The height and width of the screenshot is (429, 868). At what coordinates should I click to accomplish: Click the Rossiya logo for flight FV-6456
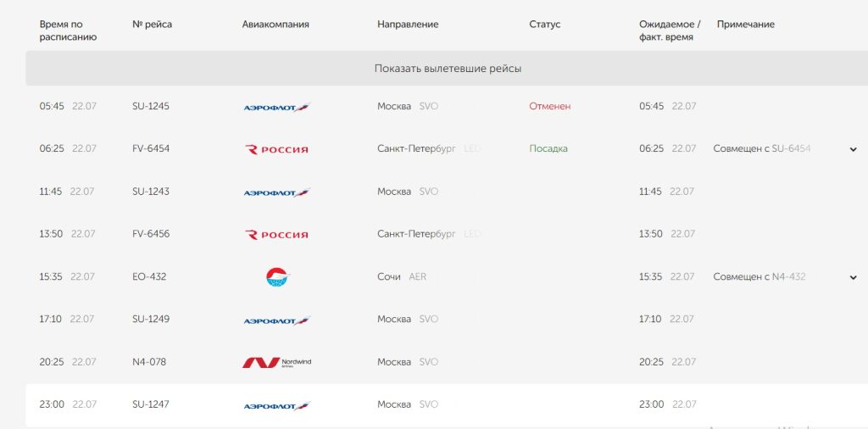(x=276, y=235)
